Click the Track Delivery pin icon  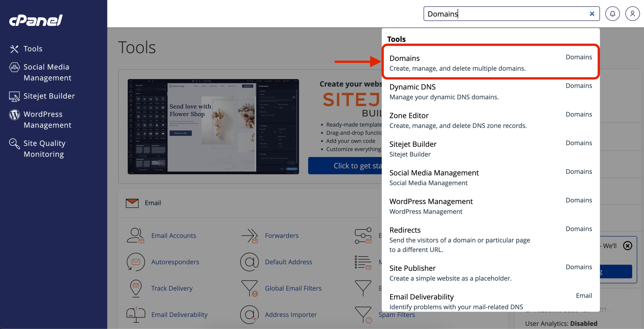(x=136, y=288)
